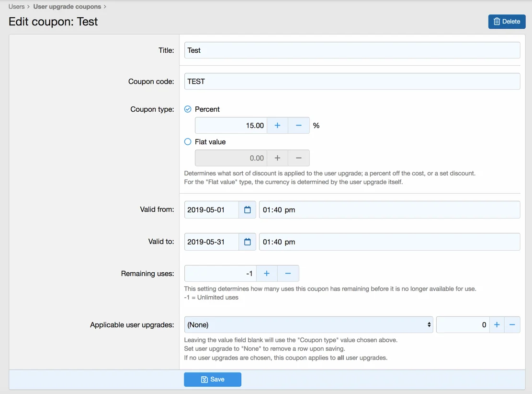This screenshot has height=394, width=532.
Task: Increment the Remaining uses count
Action: pyautogui.click(x=267, y=273)
